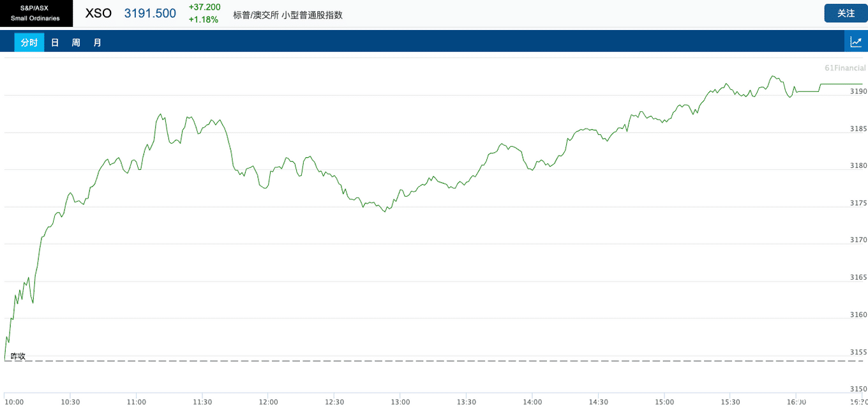Click the 12:30 time axis label
This screenshot has height=412, width=868.
[334, 402]
